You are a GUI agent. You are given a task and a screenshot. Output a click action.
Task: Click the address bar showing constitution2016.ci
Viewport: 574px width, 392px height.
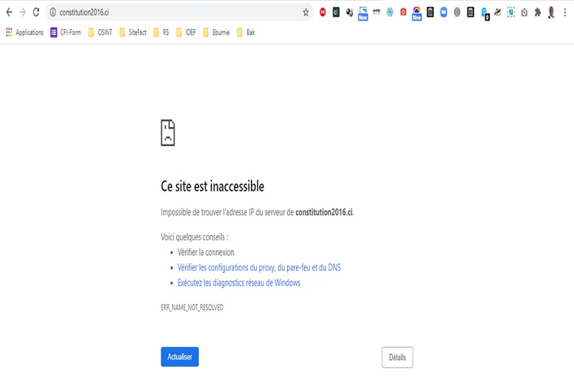coord(176,12)
